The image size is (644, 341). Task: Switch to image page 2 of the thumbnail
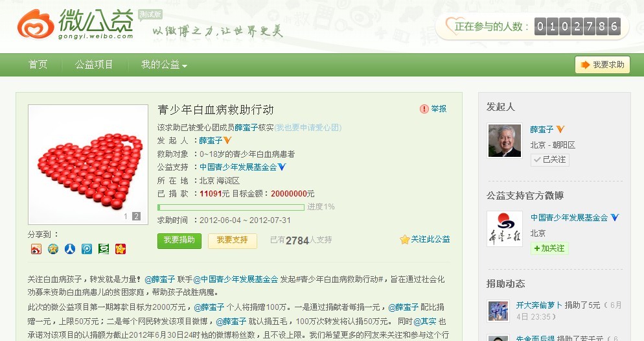point(136,217)
